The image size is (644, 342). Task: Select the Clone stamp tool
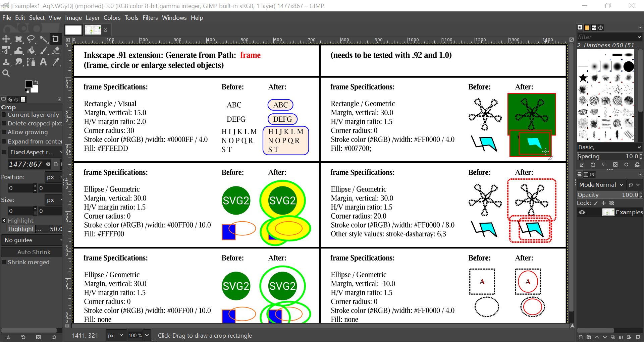[6, 62]
